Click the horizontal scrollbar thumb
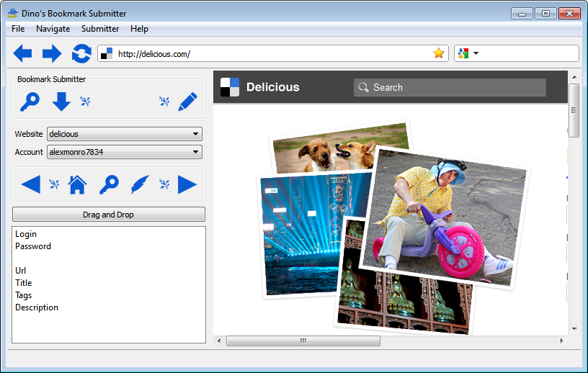Image resolution: width=588 pixels, height=373 pixels. click(303, 341)
